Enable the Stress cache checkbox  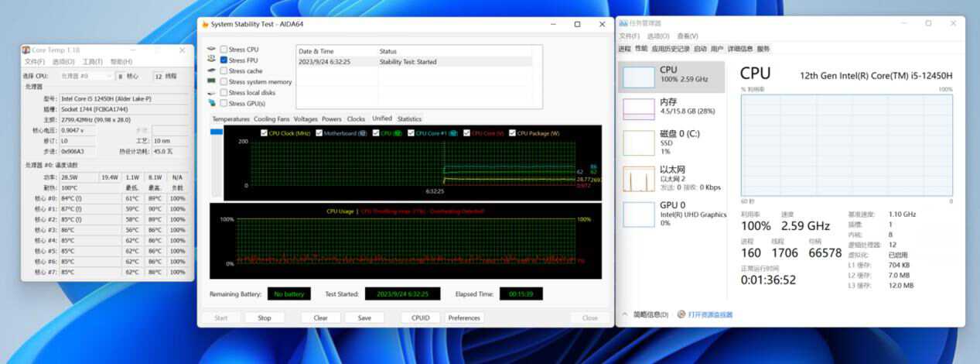coord(224,70)
